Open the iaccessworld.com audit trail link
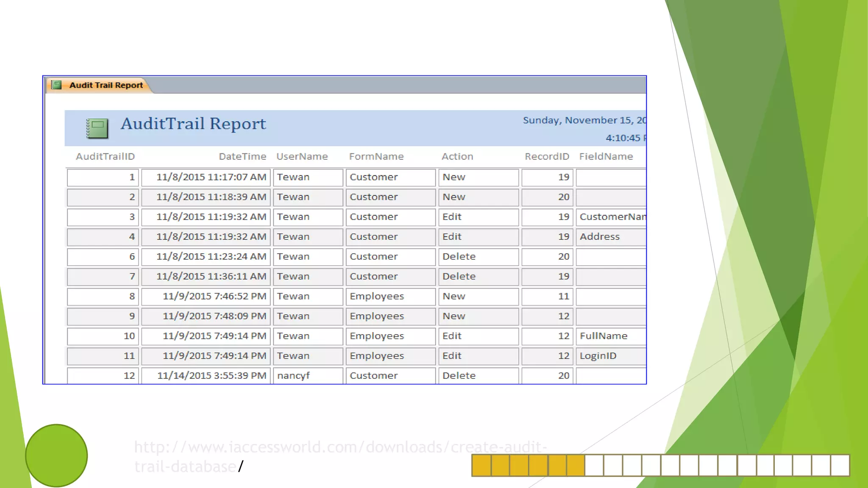Screen dimensions: 868x488 (x=340, y=447)
